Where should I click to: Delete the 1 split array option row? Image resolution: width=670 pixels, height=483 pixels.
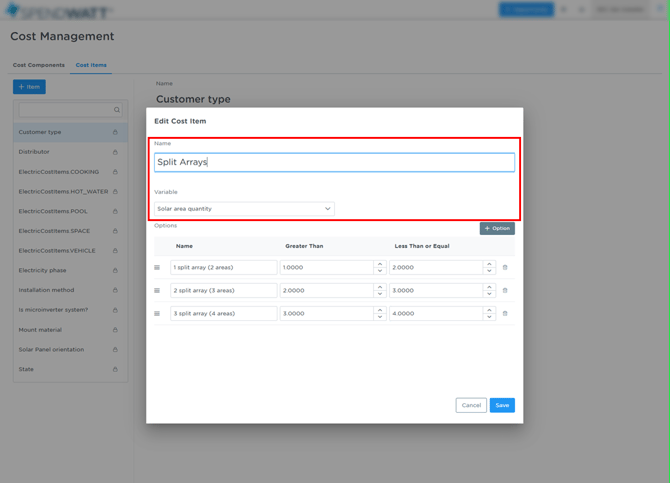[x=505, y=267]
